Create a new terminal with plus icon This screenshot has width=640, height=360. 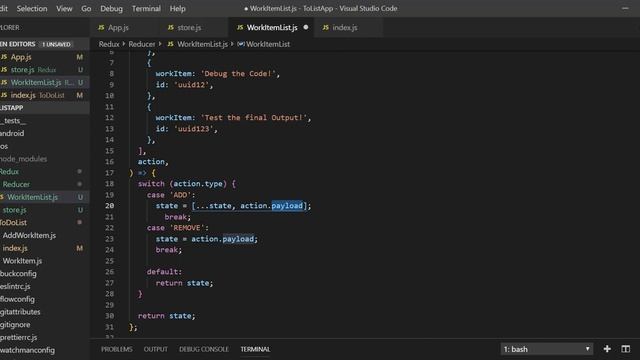coord(607,349)
